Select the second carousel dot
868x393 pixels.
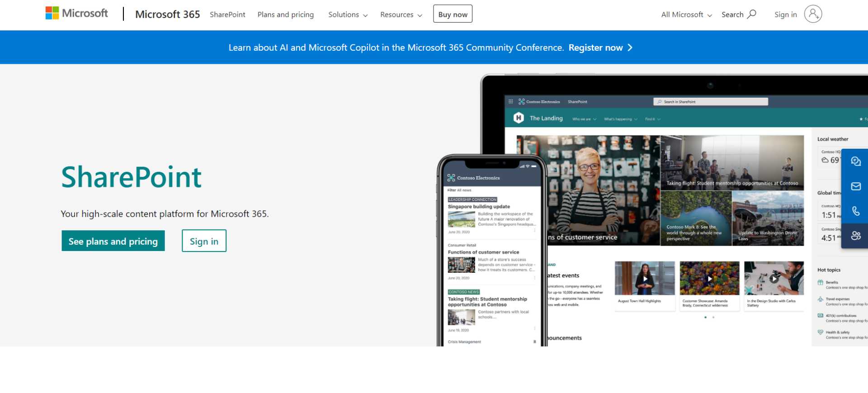click(x=713, y=317)
